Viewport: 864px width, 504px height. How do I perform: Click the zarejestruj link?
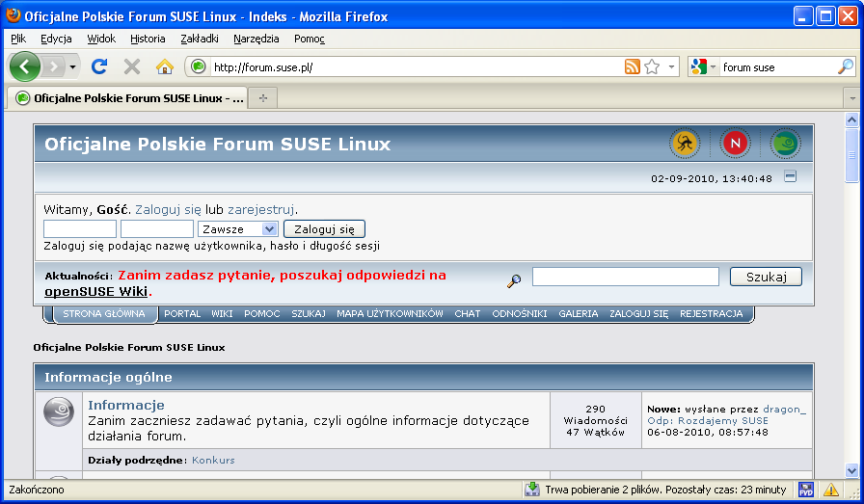pyautogui.click(x=260, y=210)
